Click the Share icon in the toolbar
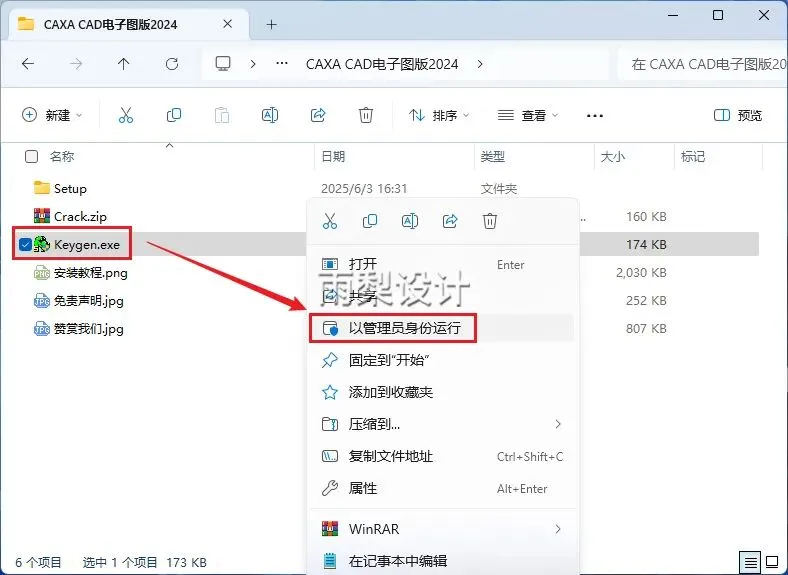The height and width of the screenshot is (575, 788). pos(318,115)
